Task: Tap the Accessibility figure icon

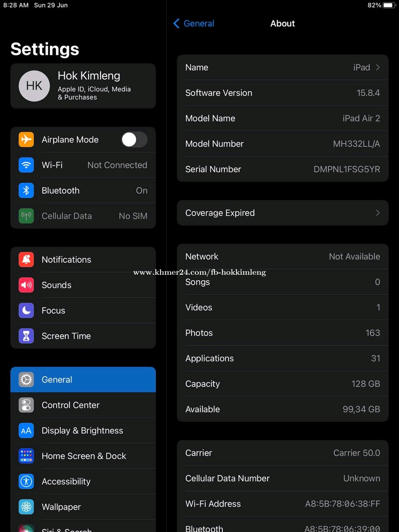Action: pyautogui.click(x=26, y=481)
